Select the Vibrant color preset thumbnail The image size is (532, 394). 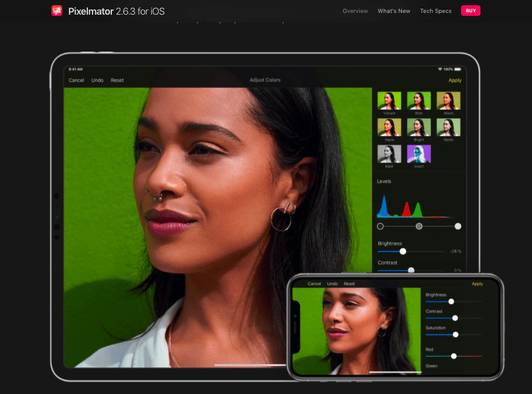(389, 101)
